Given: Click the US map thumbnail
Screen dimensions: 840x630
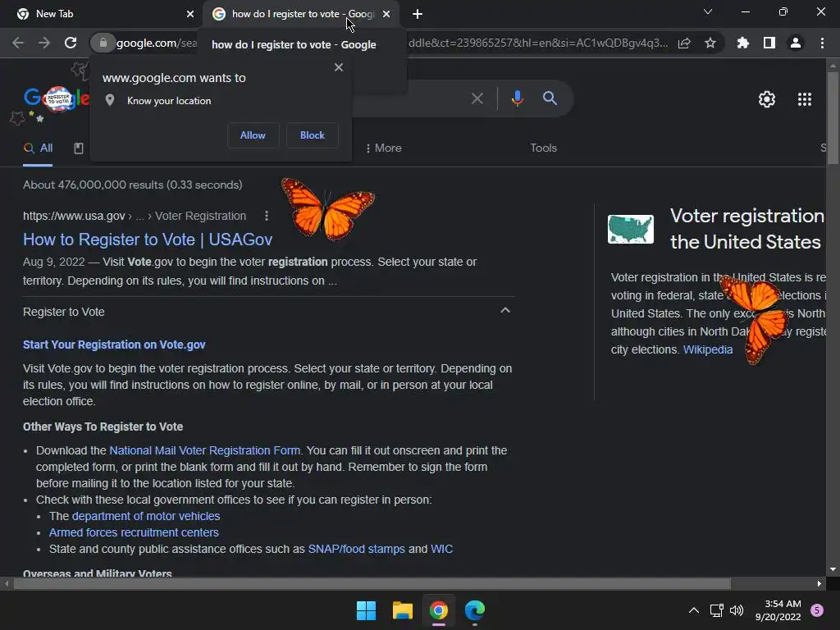Looking at the screenshot, I should pos(631,230).
